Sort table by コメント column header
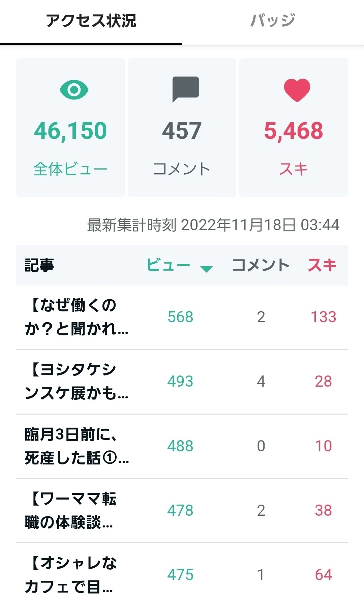364x602 pixels. pos(261,265)
